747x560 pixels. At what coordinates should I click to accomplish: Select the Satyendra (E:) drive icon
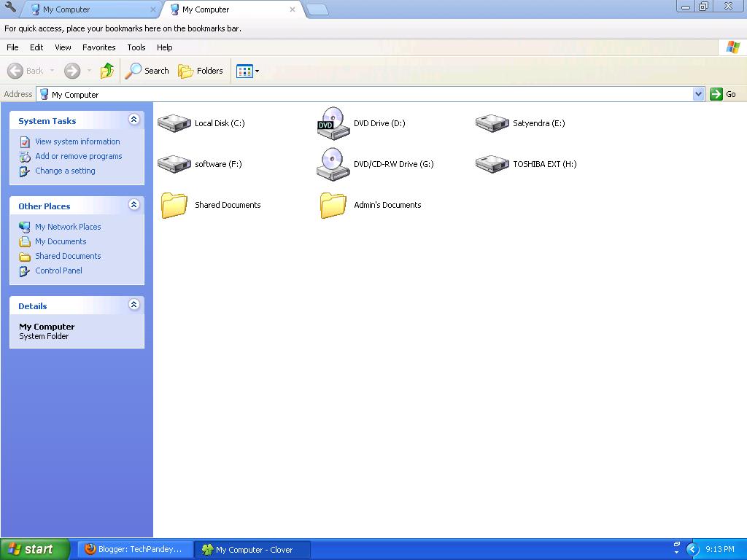tap(492, 122)
